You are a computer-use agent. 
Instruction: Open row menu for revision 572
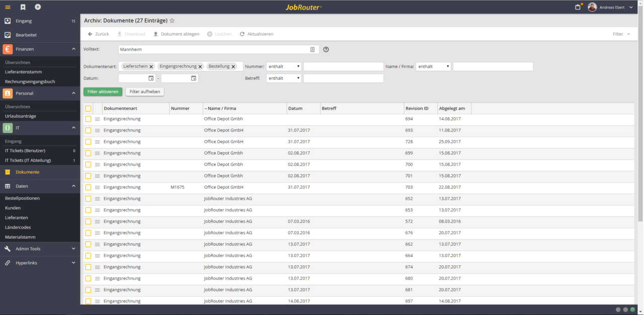98,222
